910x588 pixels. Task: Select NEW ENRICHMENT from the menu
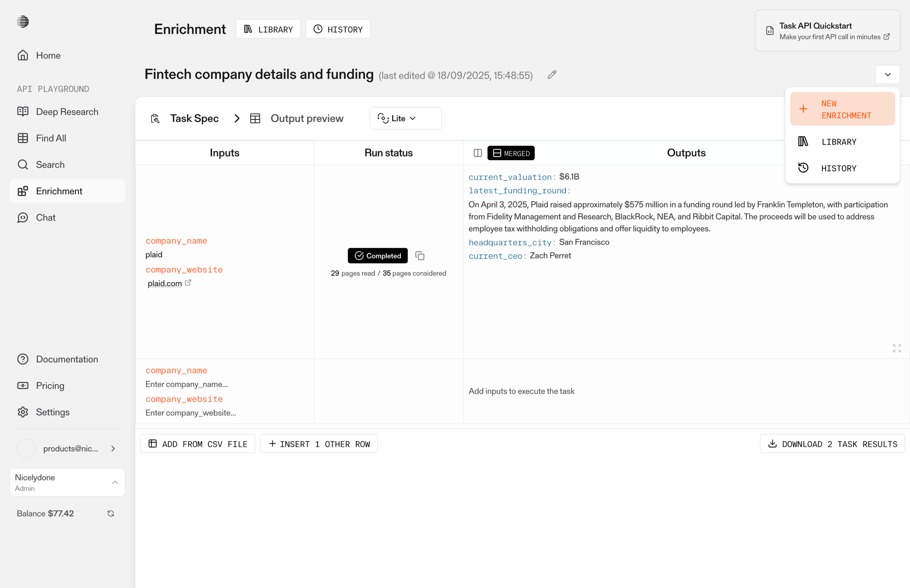[842, 109]
